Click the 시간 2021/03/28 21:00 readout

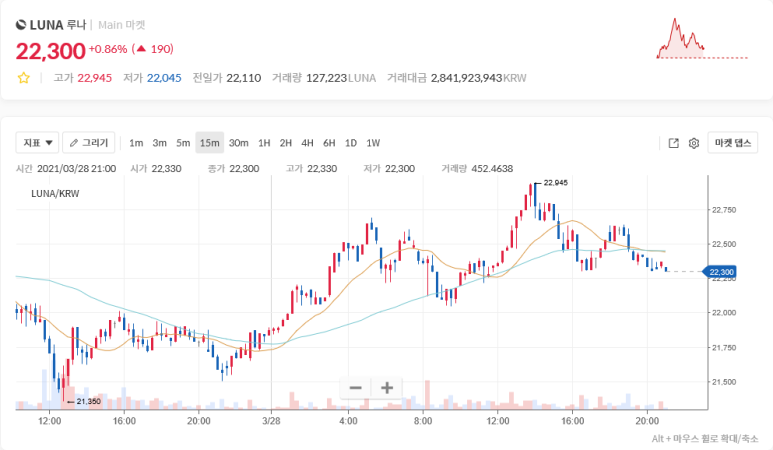point(66,169)
